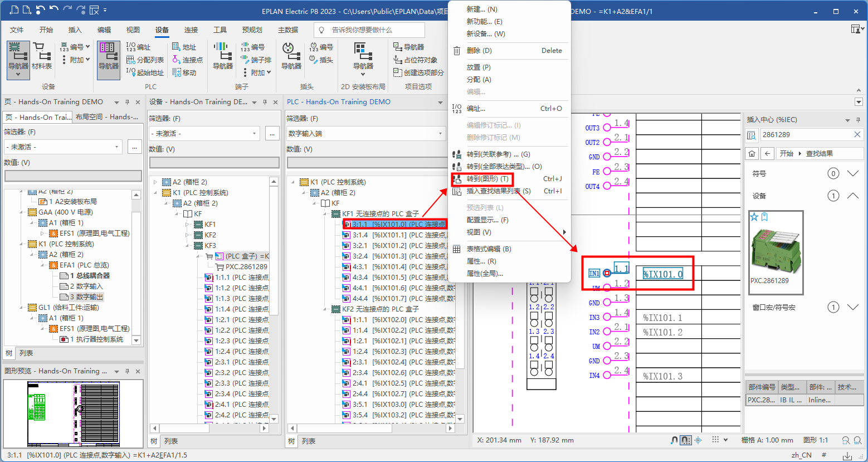Select the %IX101.0 address in the schematic
This screenshot has width=868, height=462.
[662, 274]
